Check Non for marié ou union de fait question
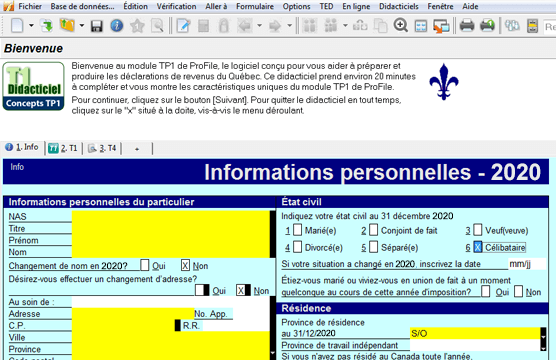The height and width of the screenshot is (360, 556). [x=518, y=291]
